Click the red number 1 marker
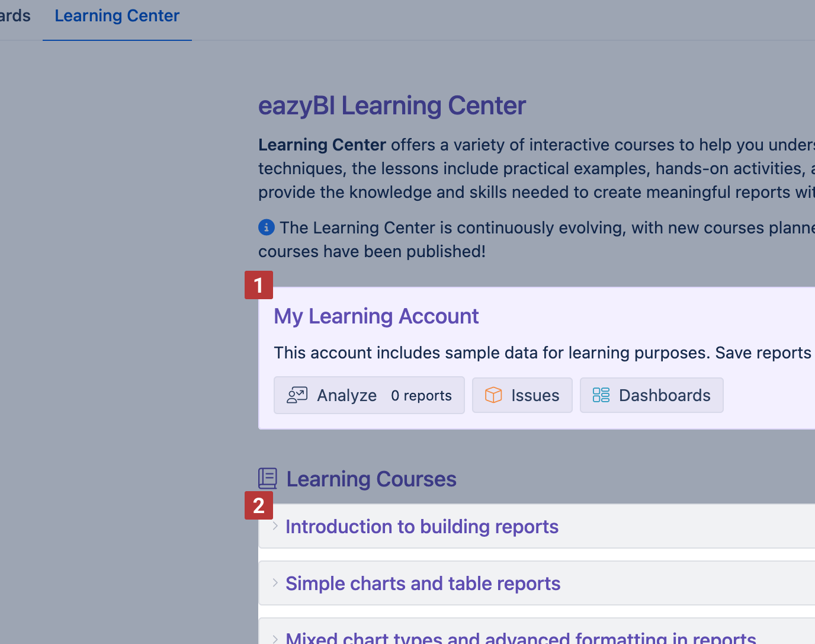The width and height of the screenshot is (815, 644). point(259,285)
